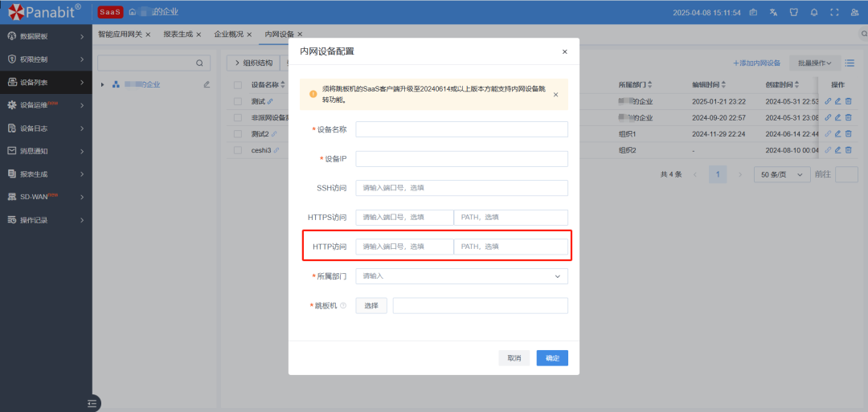The width and height of the screenshot is (868, 412).
Task: Sort by 设备名称 column
Action: [x=283, y=85]
